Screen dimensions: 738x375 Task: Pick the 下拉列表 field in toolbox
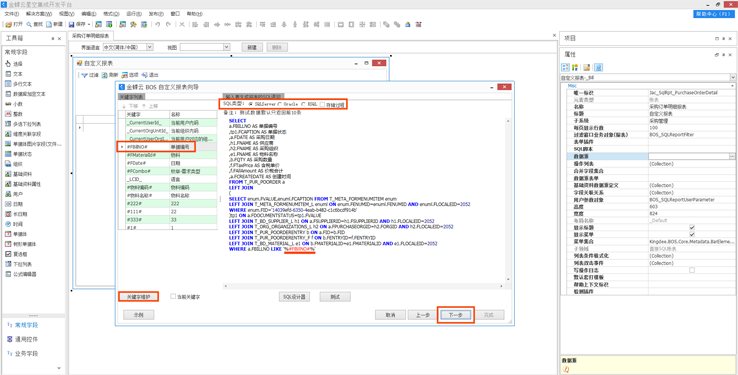tap(19, 264)
